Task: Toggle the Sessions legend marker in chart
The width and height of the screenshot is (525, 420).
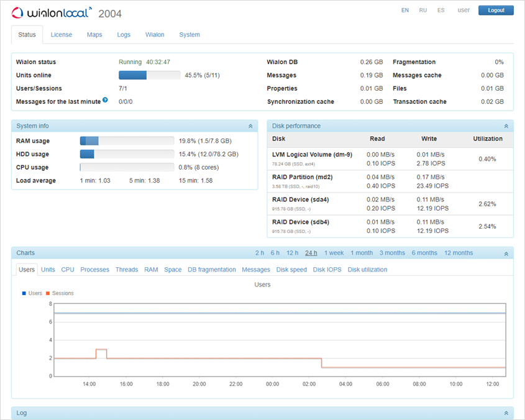Action: pyautogui.click(x=48, y=293)
